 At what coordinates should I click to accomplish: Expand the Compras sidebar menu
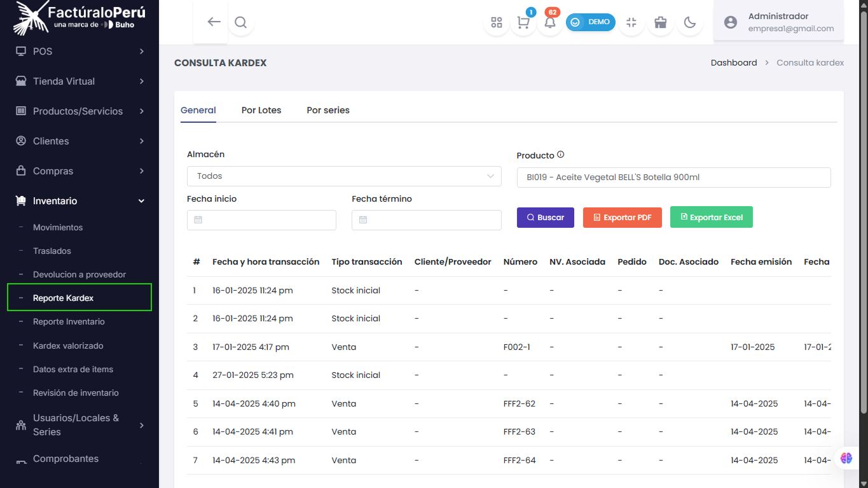point(79,171)
